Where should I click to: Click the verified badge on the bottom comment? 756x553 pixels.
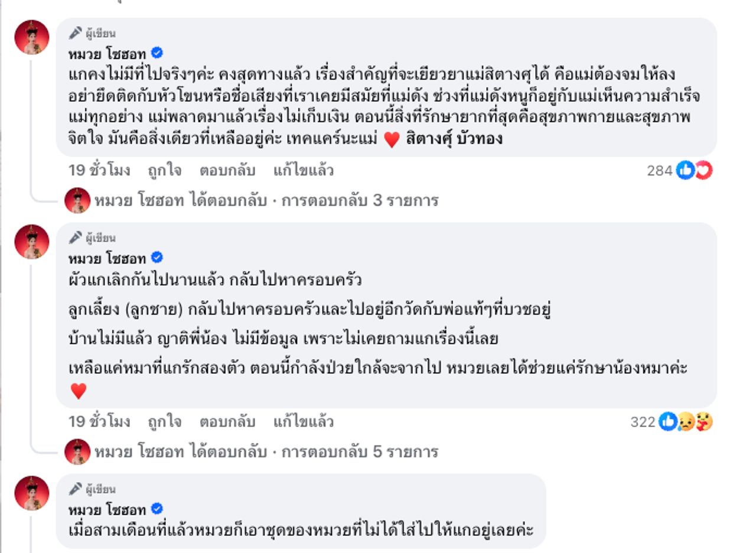(x=157, y=509)
